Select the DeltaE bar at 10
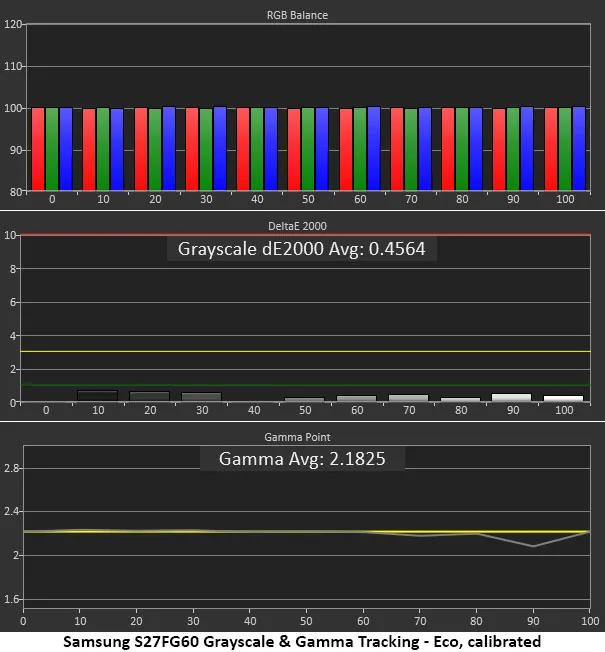 [97, 396]
